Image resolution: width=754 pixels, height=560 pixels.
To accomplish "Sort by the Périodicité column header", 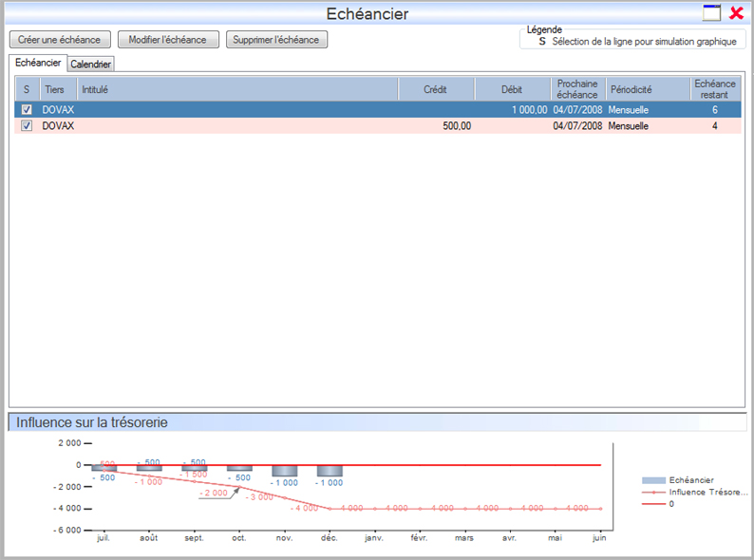I will tap(648, 89).
